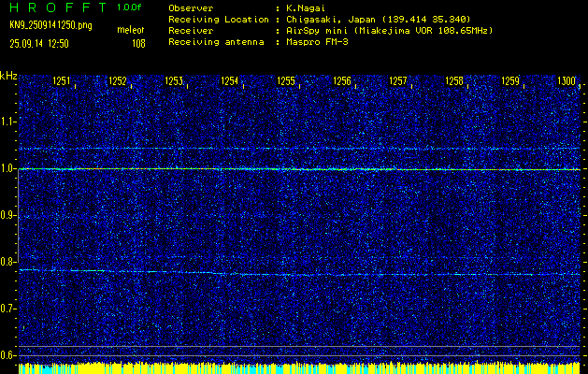
Task: Click the 1.0 frequency axis label
Action: [7, 169]
